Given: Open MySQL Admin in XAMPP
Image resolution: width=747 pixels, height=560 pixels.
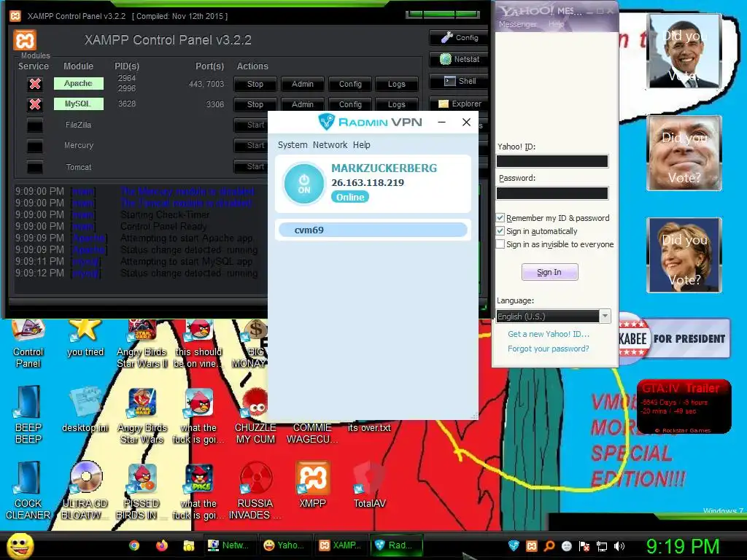Looking at the screenshot, I should point(303,104).
